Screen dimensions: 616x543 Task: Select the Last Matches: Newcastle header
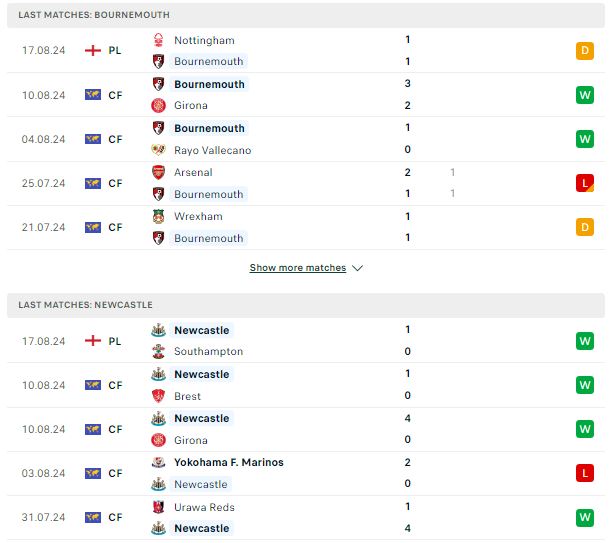[306, 305]
